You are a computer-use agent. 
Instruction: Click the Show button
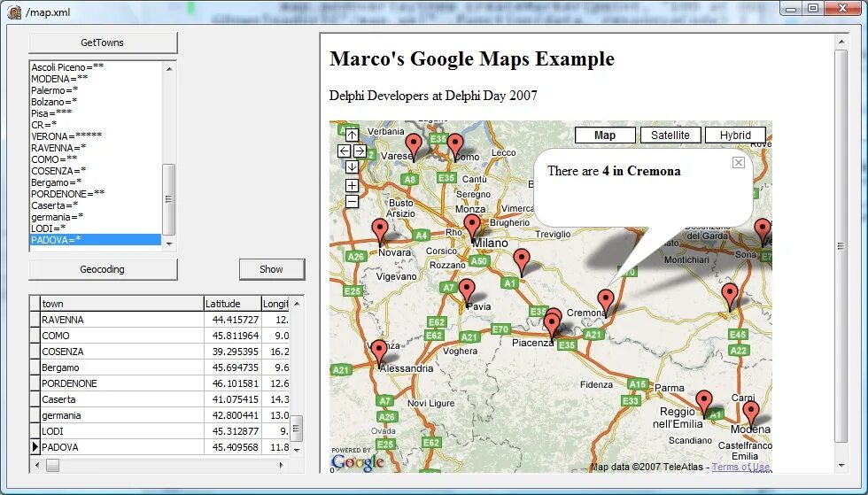[x=272, y=270]
